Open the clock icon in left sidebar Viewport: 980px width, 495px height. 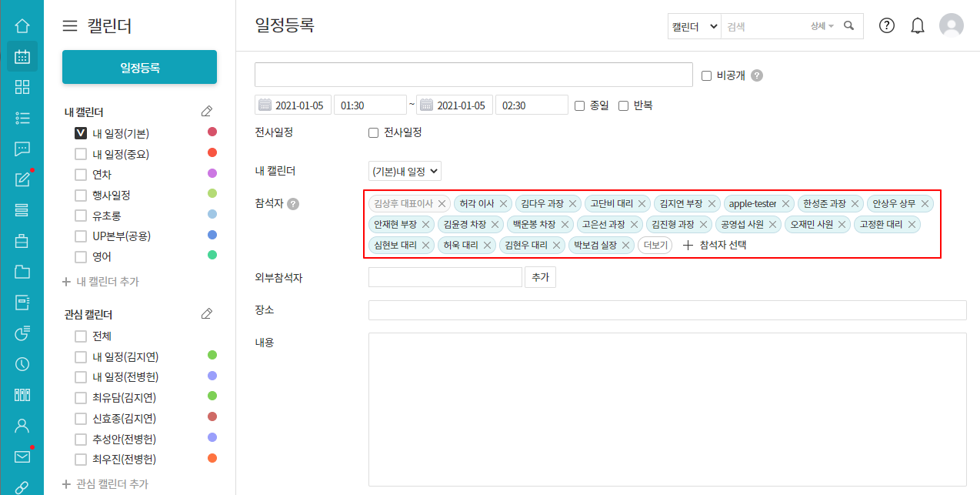[x=22, y=364]
